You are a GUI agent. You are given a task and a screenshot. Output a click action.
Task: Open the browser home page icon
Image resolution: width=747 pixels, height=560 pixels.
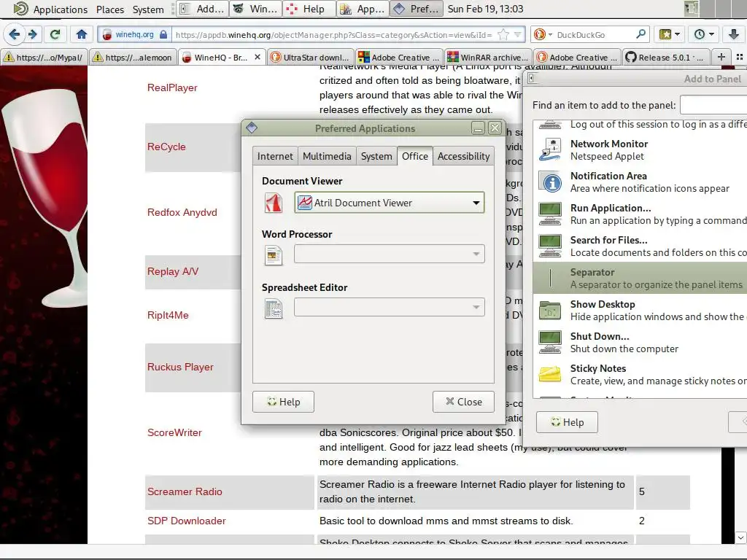(x=82, y=34)
